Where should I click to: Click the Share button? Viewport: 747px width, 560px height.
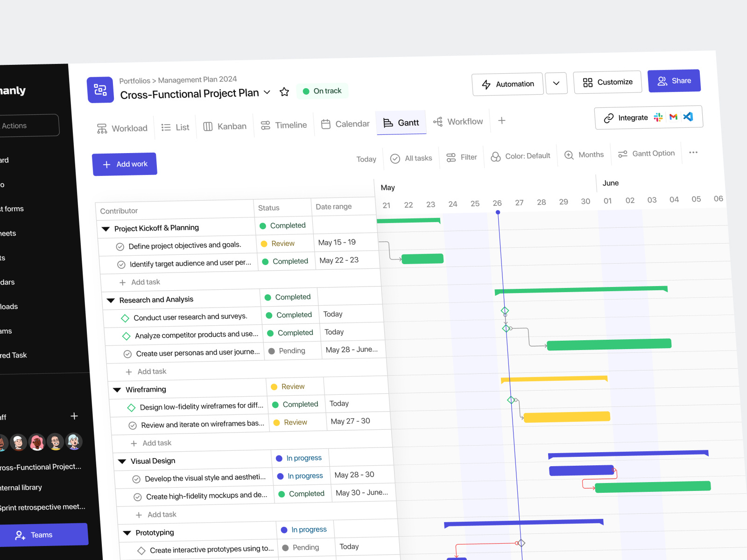674,80
